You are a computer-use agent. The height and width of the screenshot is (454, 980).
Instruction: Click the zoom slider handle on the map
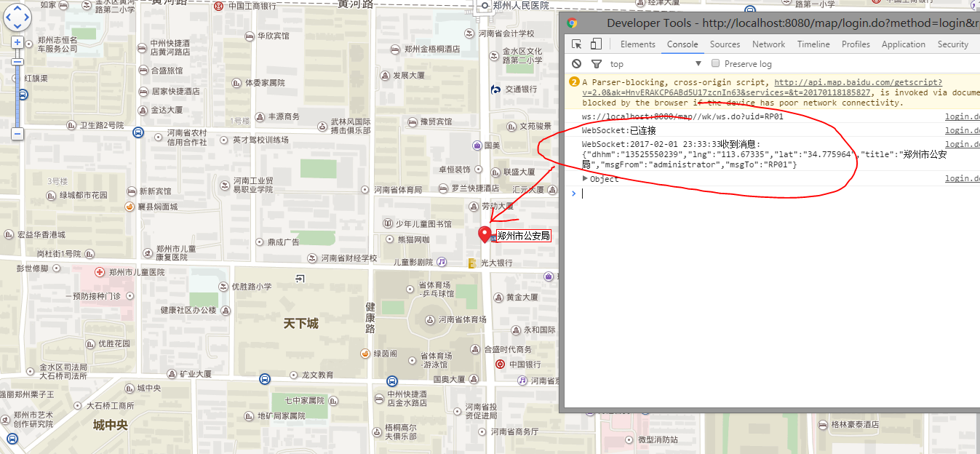pyautogui.click(x=17, y=62)
